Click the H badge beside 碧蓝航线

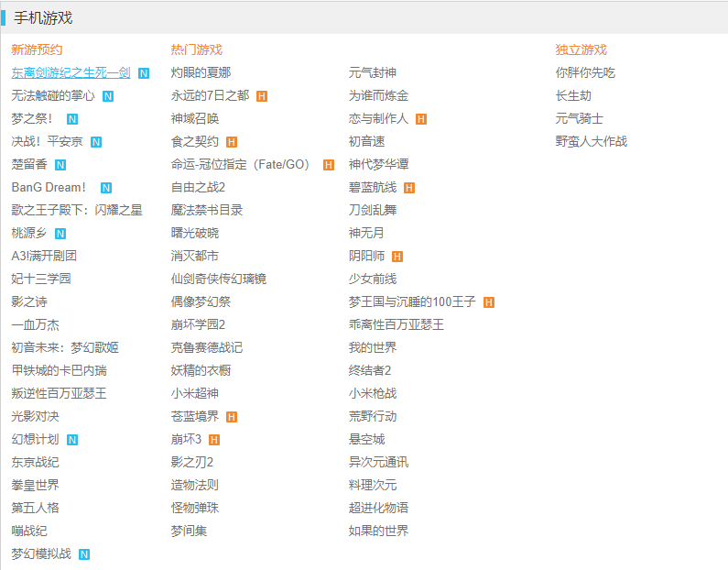pyautogui.click(x=409, y=188)
